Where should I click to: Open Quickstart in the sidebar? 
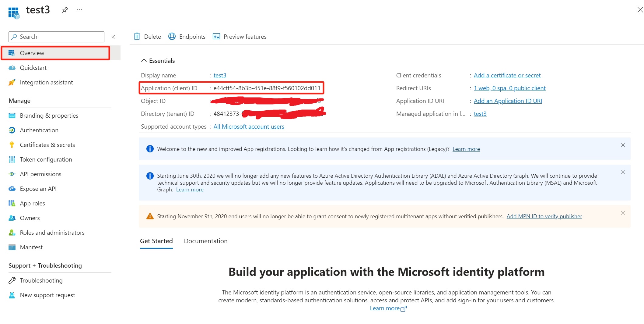pos(33,68)
